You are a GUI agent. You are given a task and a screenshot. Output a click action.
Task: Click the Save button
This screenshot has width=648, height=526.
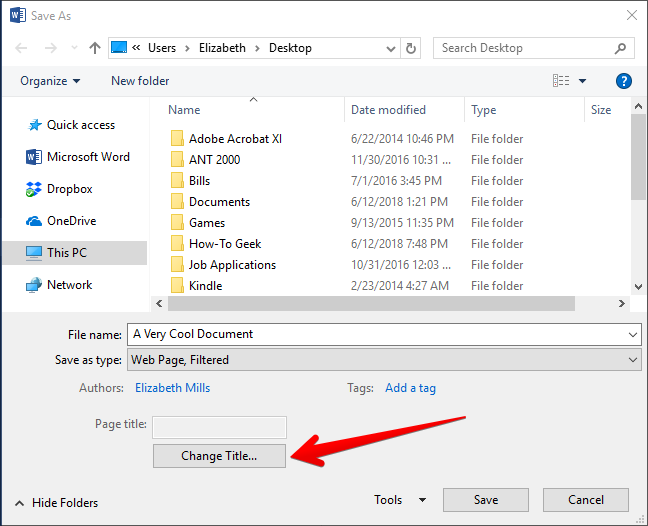click(485, 500)
